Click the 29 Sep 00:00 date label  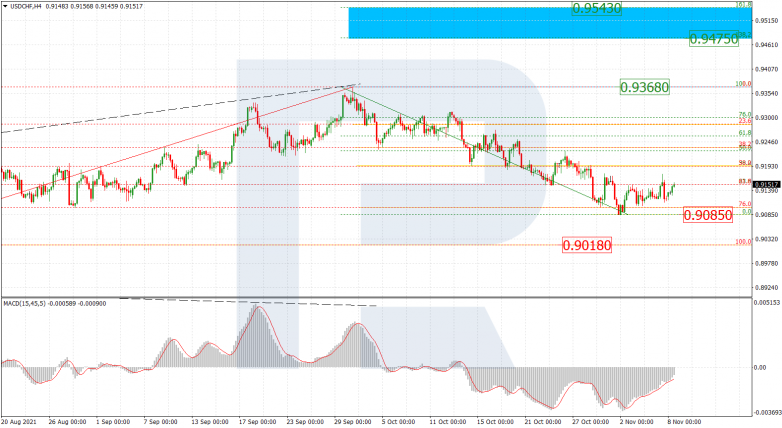click(353, 422)
